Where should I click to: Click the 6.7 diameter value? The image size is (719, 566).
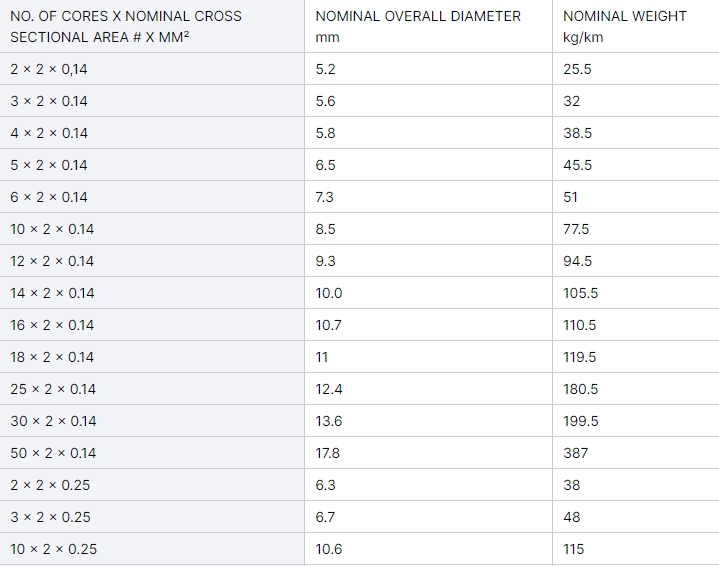pyautogui.click(x=325, y=517)
